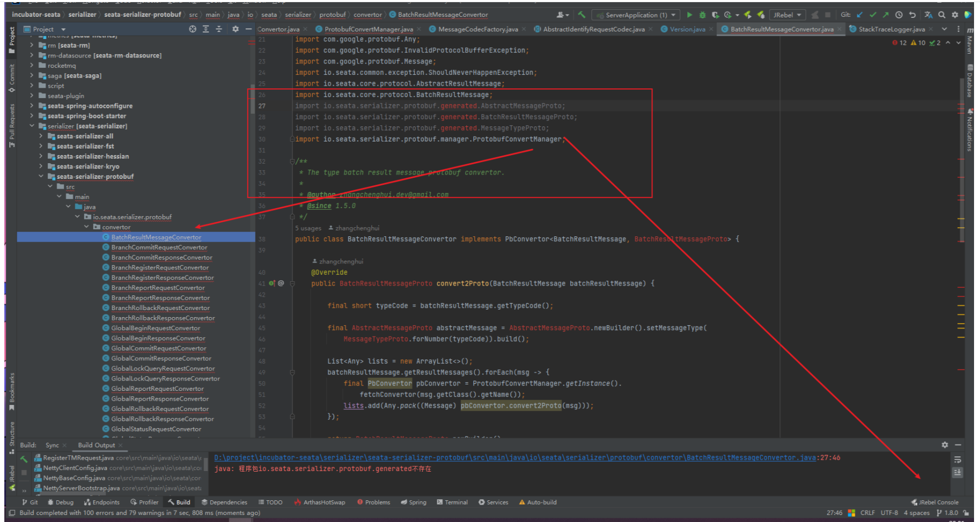Open the Debug tool window
This screenshot has width=980, height=522.
point(61,502)
